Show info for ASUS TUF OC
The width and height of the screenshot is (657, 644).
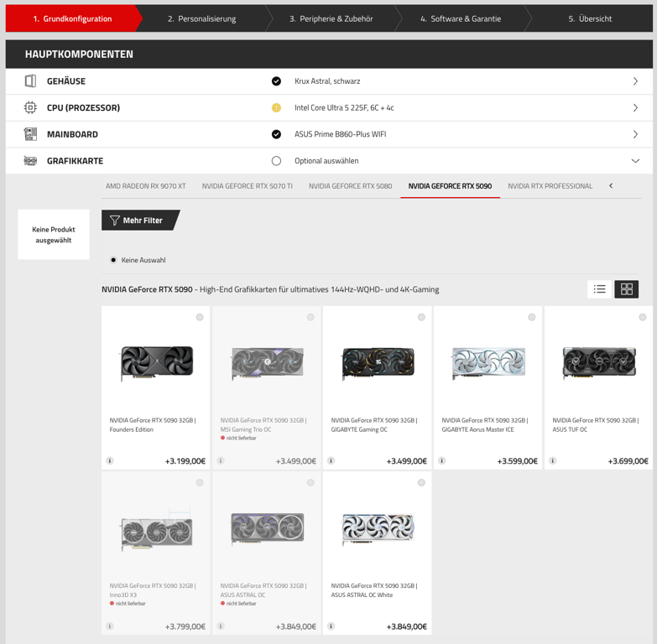[553, 460]
